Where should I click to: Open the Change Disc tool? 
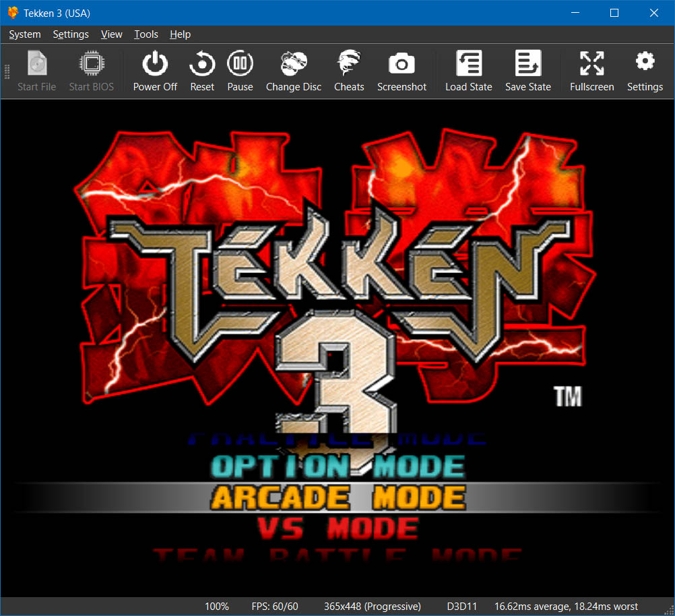pyautogui.click(x=293, y=71)
